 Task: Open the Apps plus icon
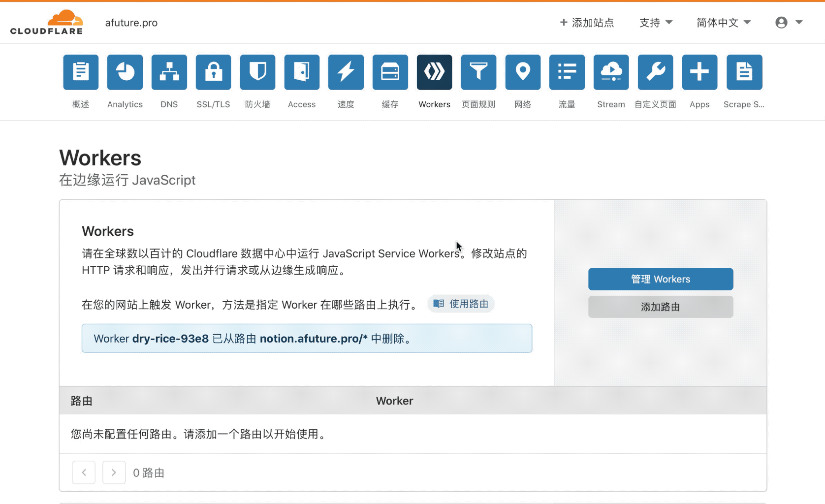(699, 72)
